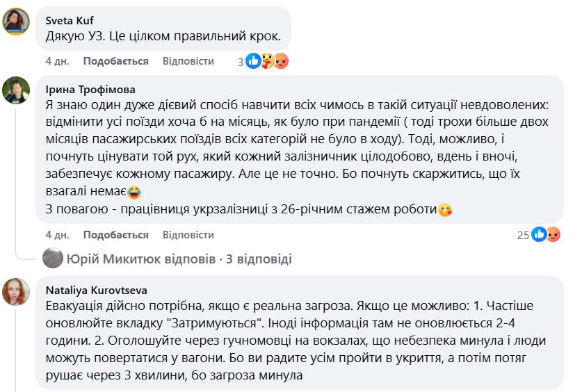This screenshot has width=582, height=392.
Task: Click like reaction icon on Ірина Трофімова's comment
Action: click(540, 235)
